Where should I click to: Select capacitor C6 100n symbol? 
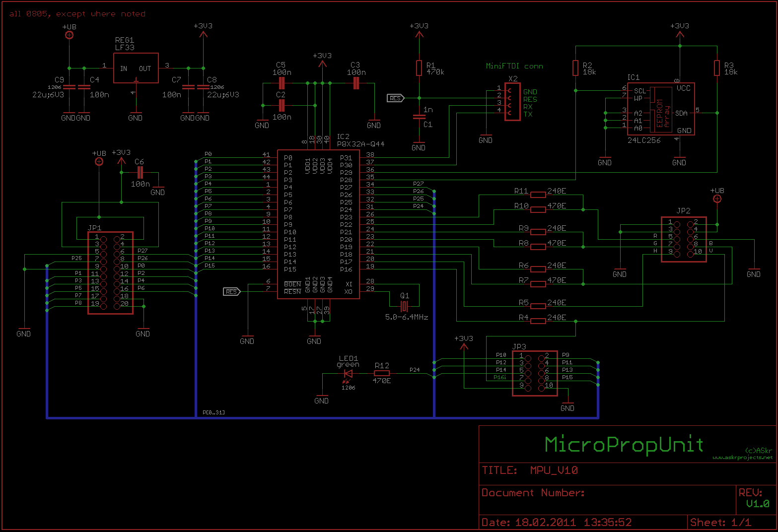click(140, 172)
